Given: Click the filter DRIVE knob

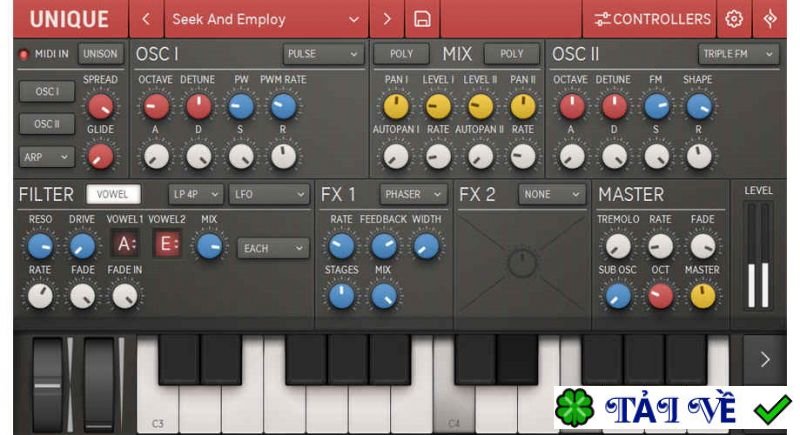Looking at the screenshot, I should pyautogui.click(x=82, y=246).
